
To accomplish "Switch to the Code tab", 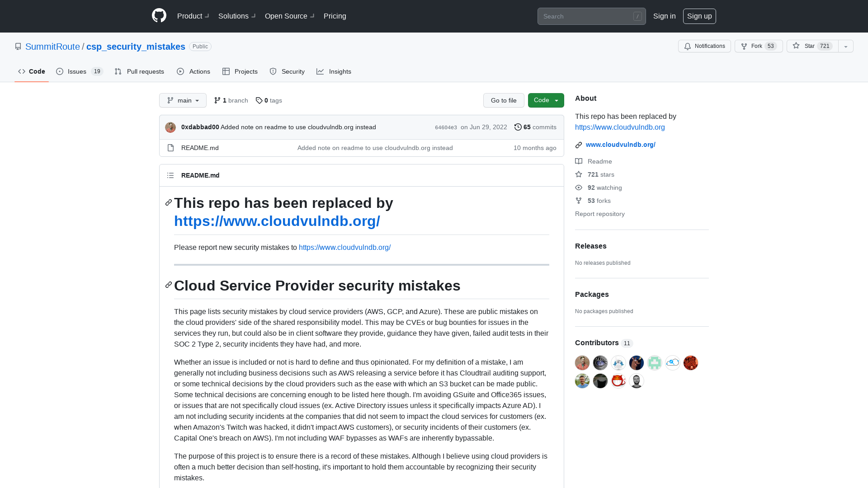I will coord(32,71).
